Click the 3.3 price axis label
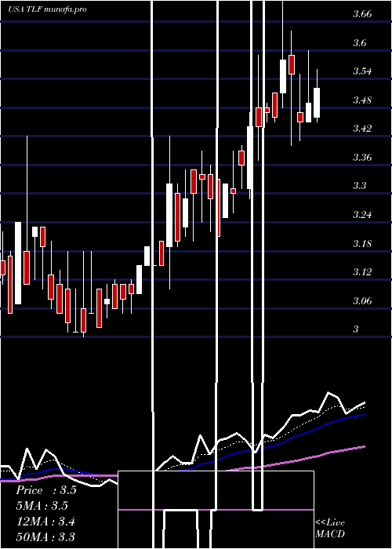Viewport: 392px width, 549px height. [359, 186]
